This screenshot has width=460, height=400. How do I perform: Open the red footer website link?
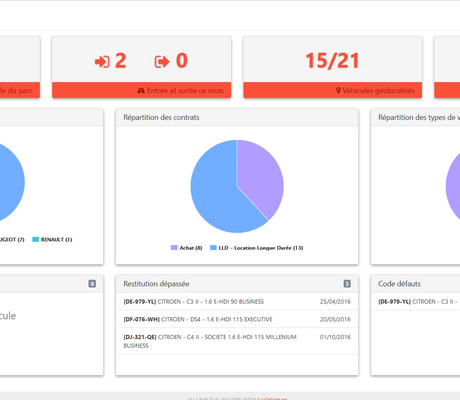(x=272, y=398)
